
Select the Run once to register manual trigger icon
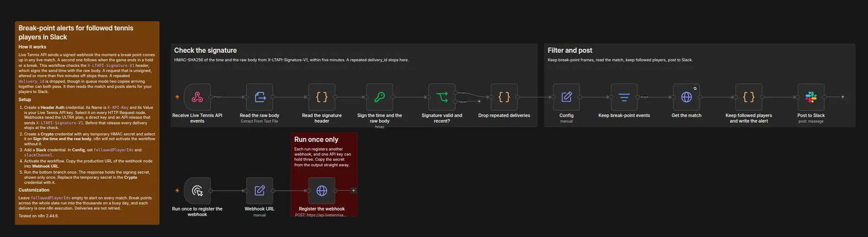tap(197, 191)
